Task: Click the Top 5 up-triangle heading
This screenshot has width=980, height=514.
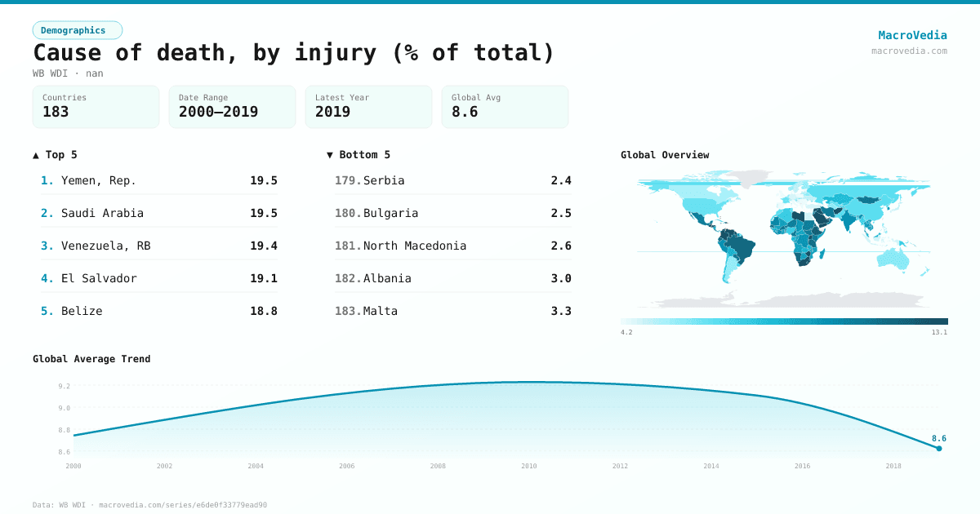Action: [x=56, y=154]
